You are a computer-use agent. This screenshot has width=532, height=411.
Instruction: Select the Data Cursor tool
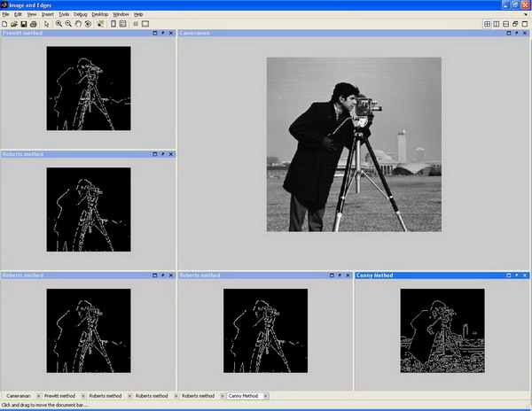tap(100, 24)
